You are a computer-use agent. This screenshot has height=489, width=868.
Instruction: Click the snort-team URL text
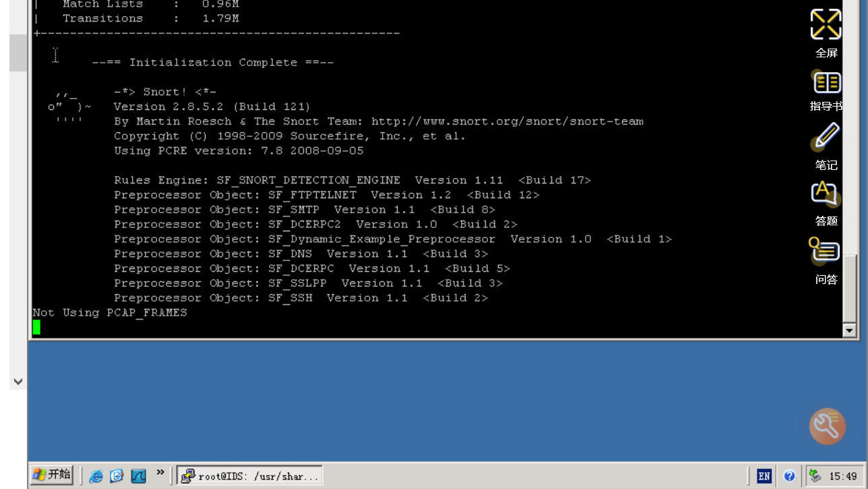point(507,121)
